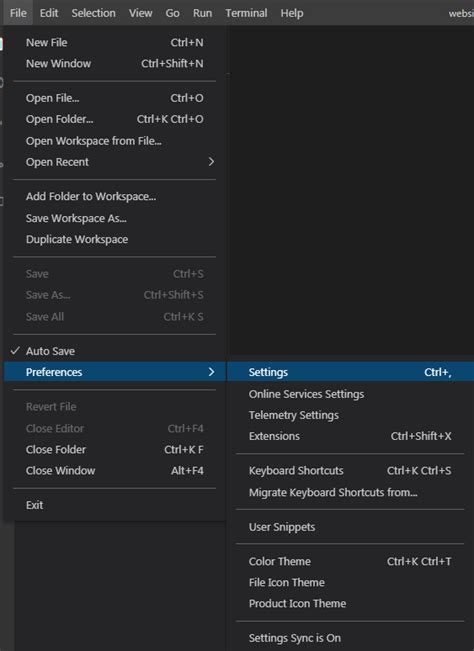Click Settings Sync is On
The image size is (474, 651).
[x=350, y=638]
